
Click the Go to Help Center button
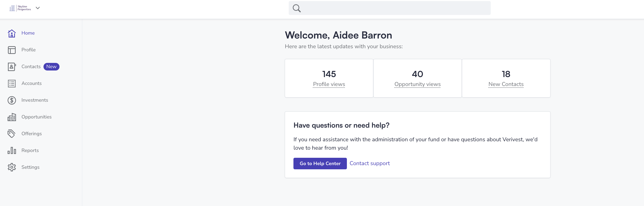[x=320, y=164]
